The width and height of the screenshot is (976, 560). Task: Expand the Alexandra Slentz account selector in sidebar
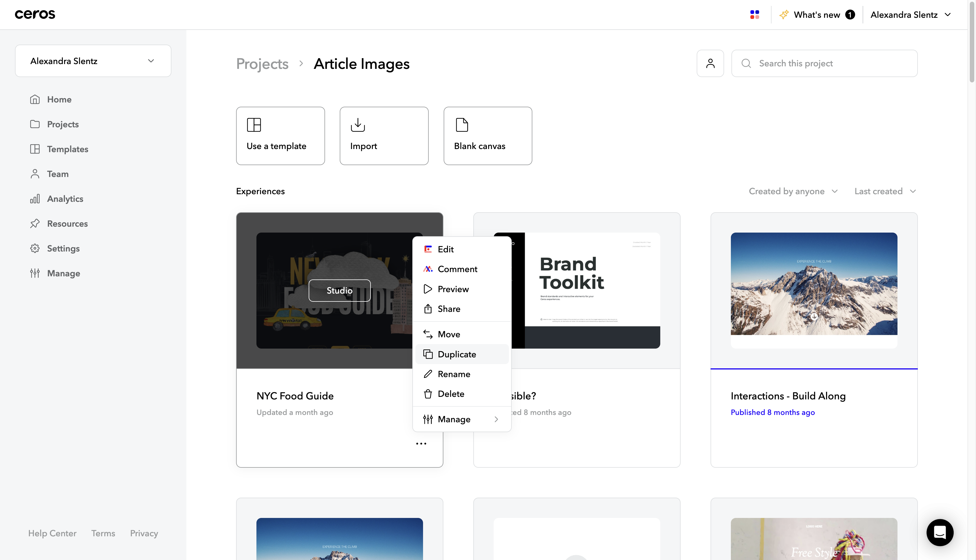point(93,61)
